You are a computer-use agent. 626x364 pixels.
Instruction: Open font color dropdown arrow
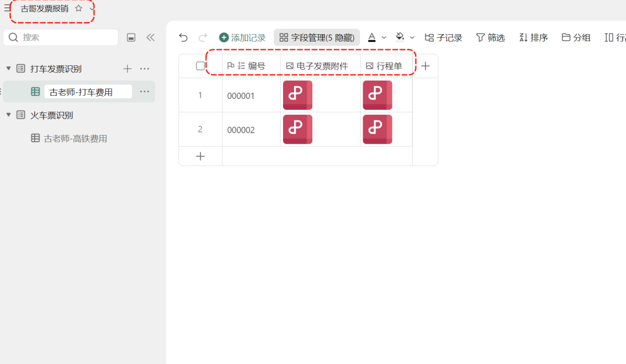tap(384, 37)
